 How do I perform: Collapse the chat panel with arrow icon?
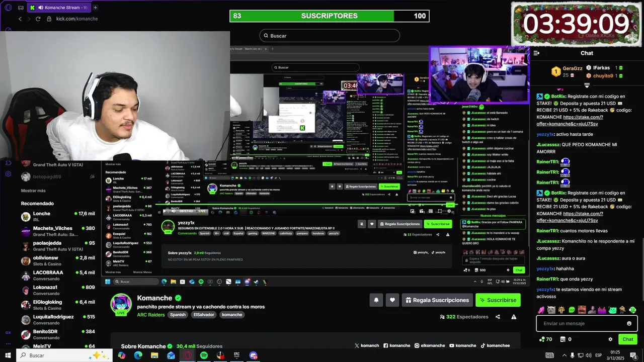536,53
